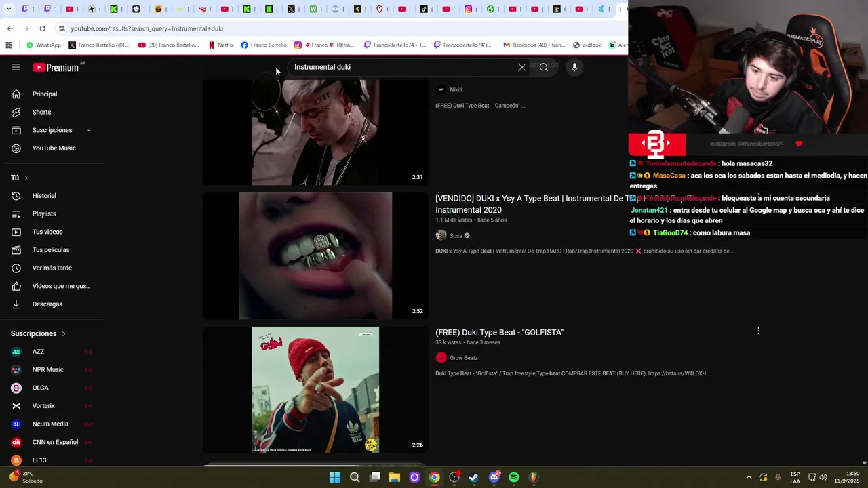The image size is (868, 488).
Task: Open the Grow Beatz channel
Action: (464, 358)
